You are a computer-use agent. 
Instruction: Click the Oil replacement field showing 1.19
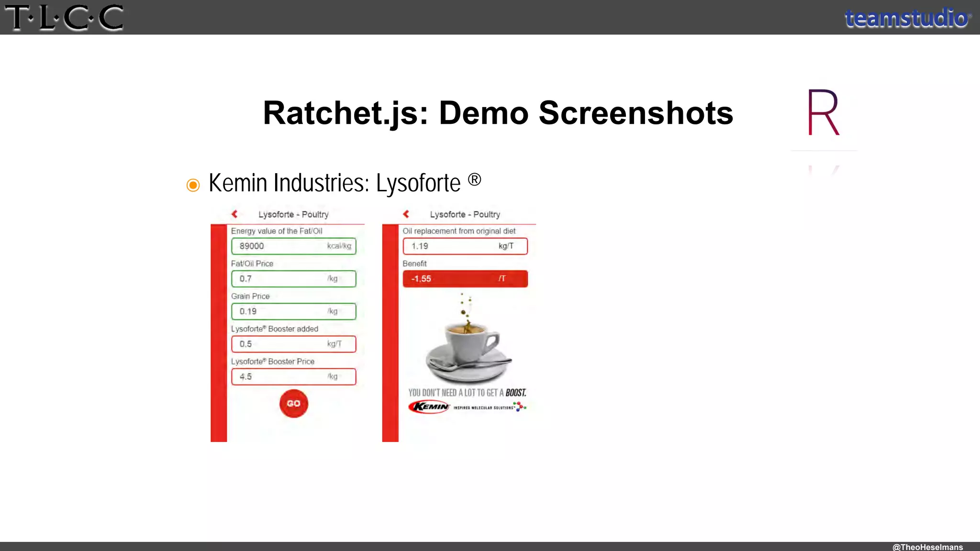point(465,246)
